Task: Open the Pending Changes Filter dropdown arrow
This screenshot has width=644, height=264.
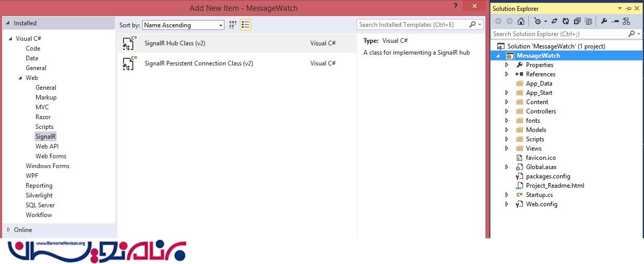Action: click(x=545, y=22)
